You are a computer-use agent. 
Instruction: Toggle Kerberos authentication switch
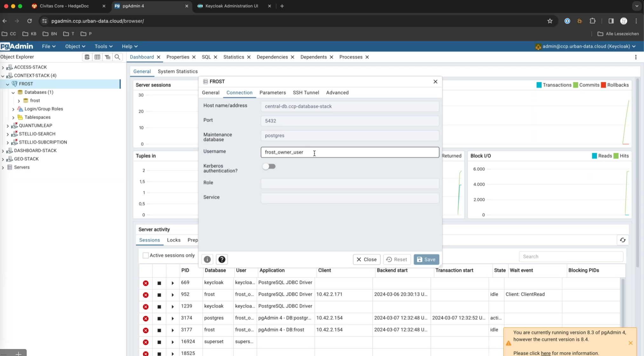tap(269, 166)
